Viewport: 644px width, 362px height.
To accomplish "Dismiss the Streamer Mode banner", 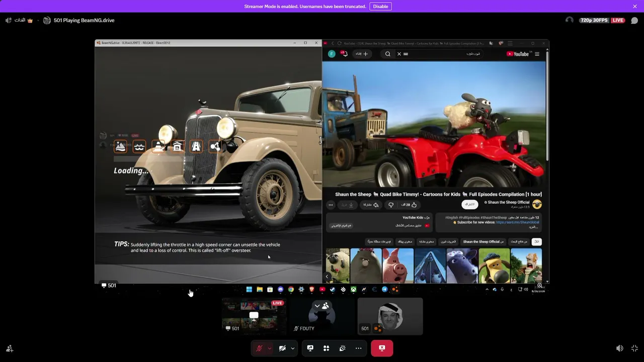I will pyautogui.click(x=635, y=7).
